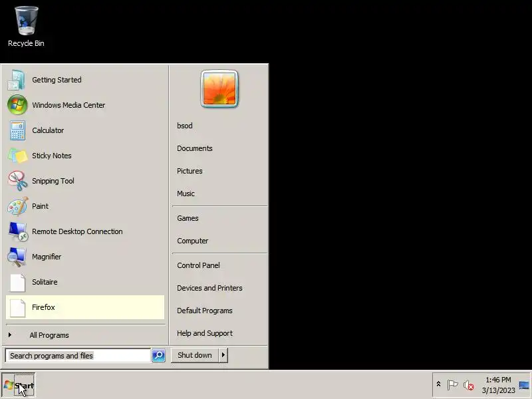532x399 pixels.
Task: Choose the highlighted Firefox entry
Action: 85,307
